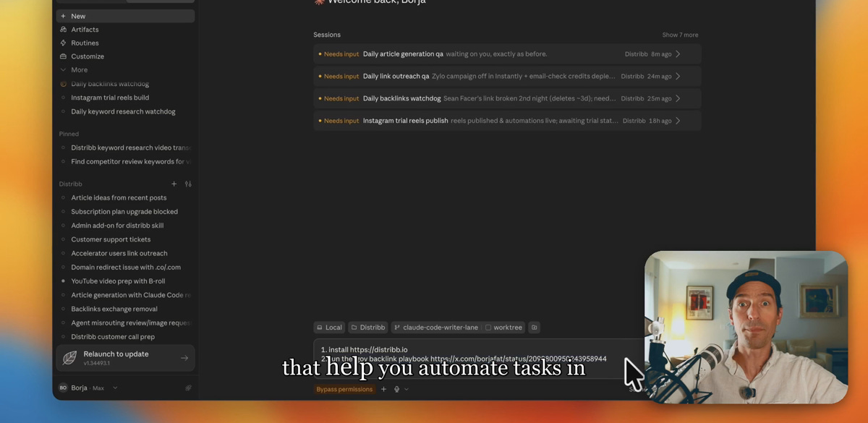The image size is (868, 423).
Task: Click the Artifacts shapes icon
Action: 63,30
